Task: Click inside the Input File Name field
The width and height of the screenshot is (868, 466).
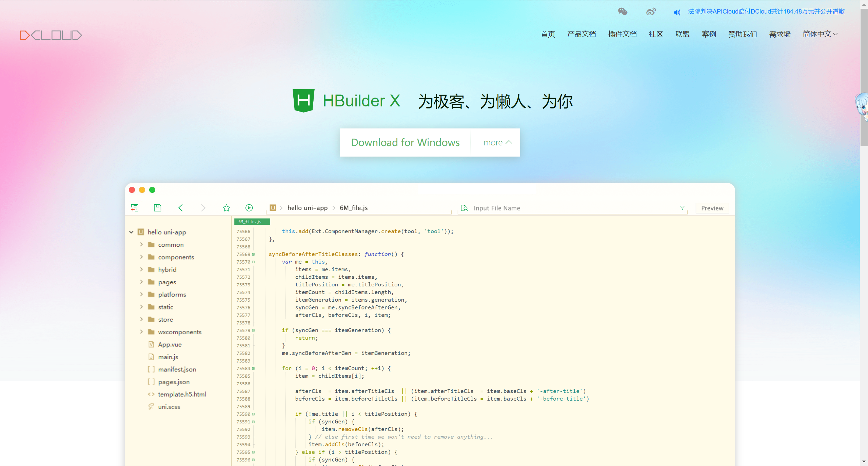Action: pyautogui.click(x=542, y=208)
